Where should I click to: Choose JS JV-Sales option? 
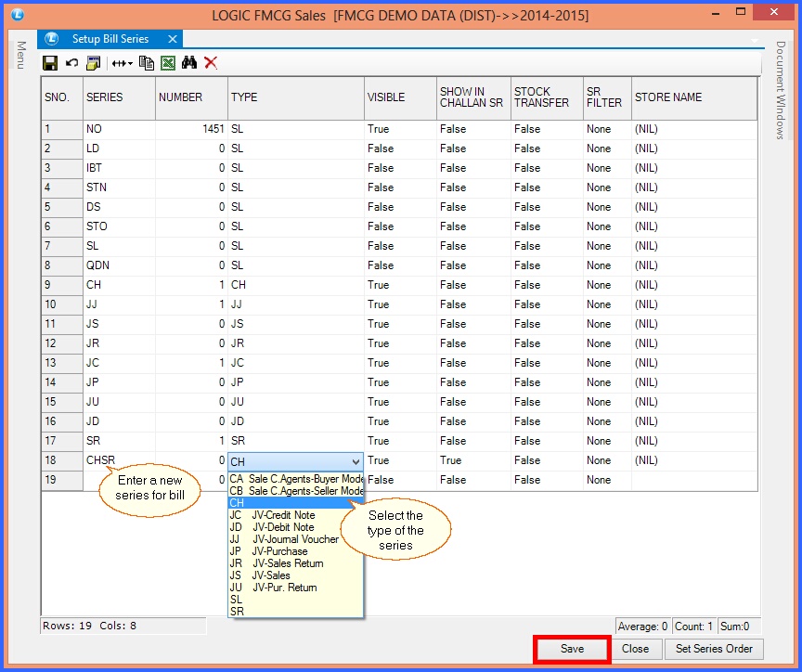coord(295,575)
